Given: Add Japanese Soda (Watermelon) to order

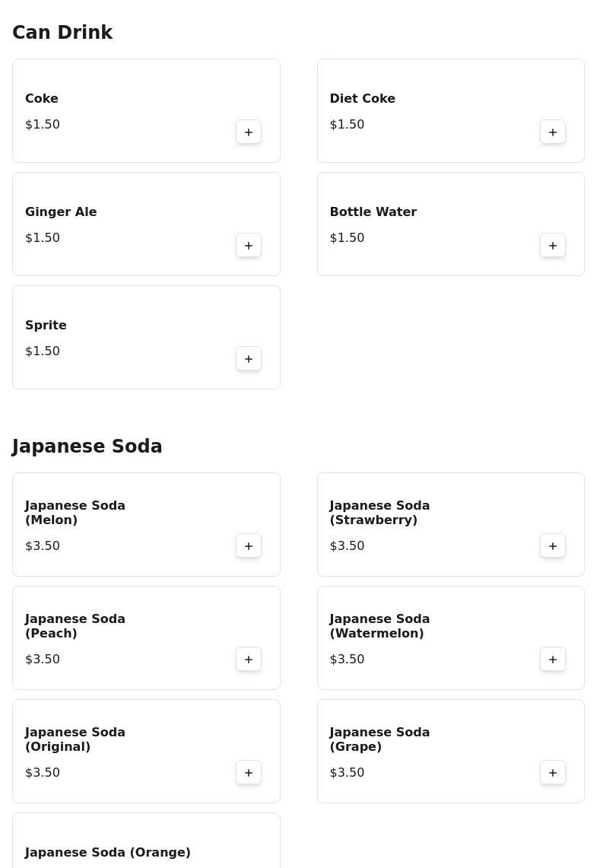Looking at the screenshot, I should [x=553, y=660].
